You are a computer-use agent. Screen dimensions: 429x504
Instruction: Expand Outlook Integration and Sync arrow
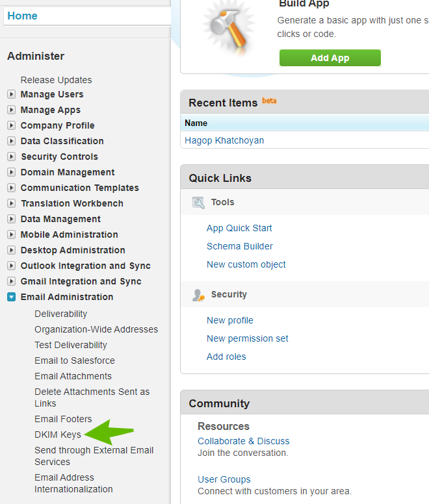tap(11, 266)
